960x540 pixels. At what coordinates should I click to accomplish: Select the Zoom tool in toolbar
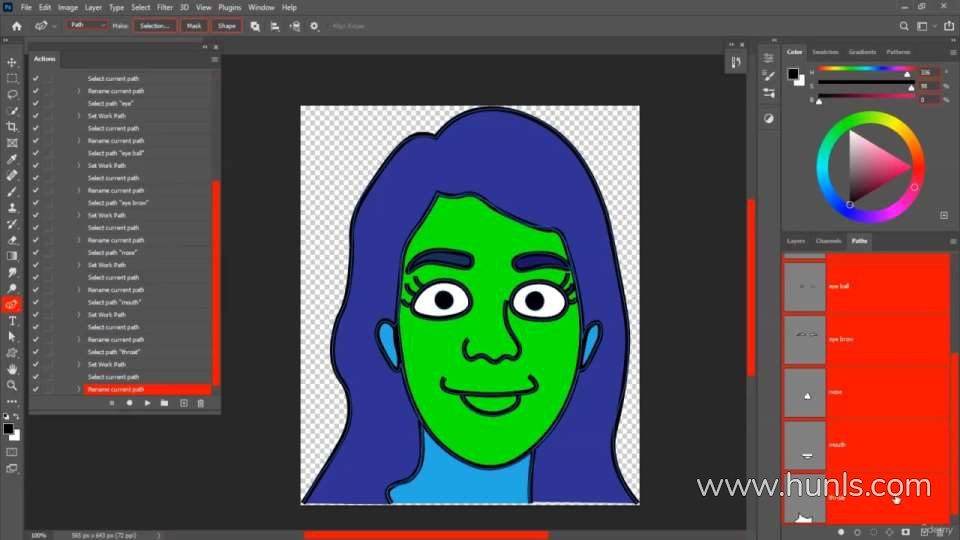[x=12, y=385]
